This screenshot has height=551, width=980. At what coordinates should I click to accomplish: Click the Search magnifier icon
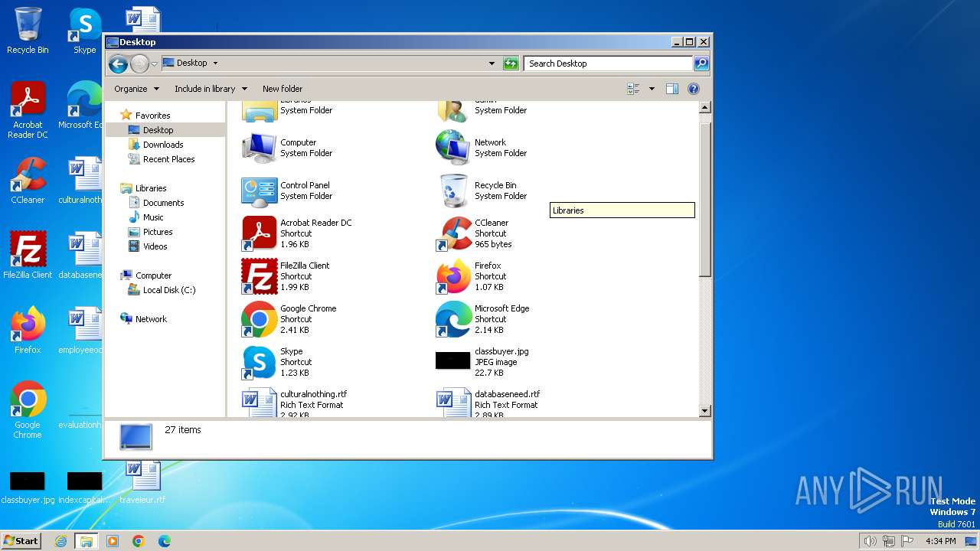point(701,64)
